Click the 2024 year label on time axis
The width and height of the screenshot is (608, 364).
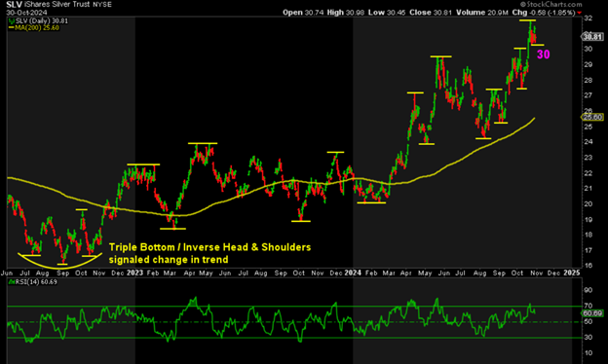coord(353,273)
